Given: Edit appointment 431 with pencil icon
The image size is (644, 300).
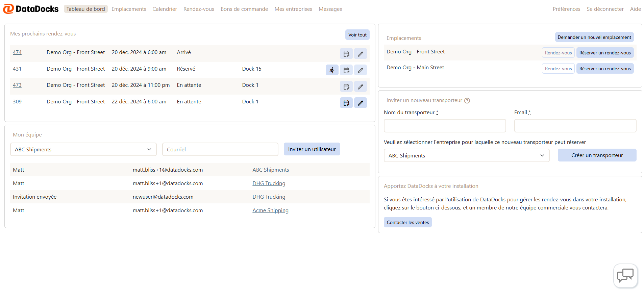Looking at the screenshot, I should (x=361, y=70).
